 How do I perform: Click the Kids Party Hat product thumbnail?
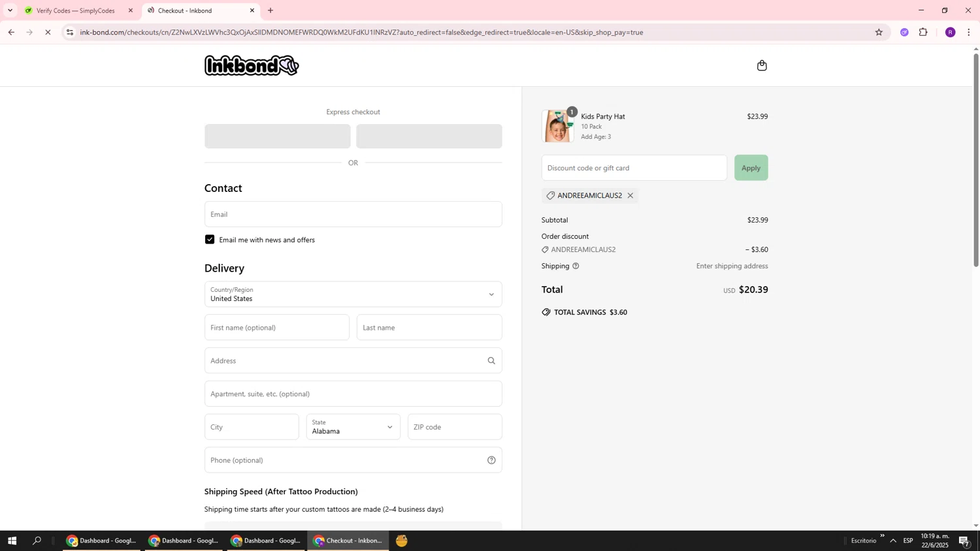[557, 126]
